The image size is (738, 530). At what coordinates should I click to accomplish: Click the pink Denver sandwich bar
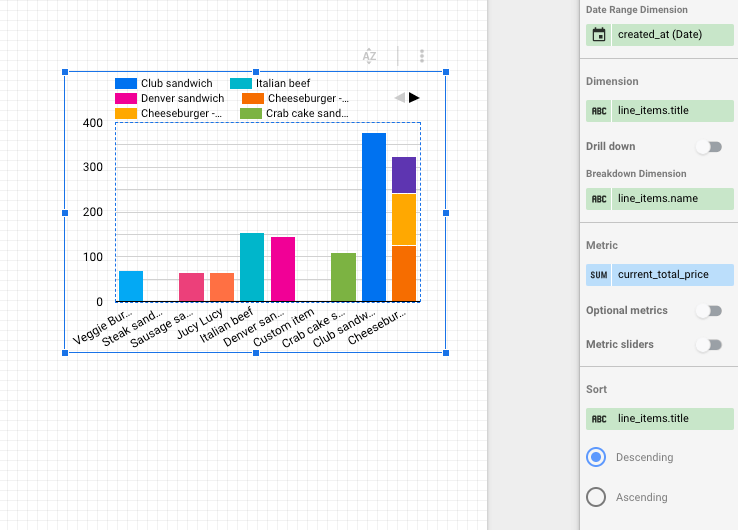point(283,269)
